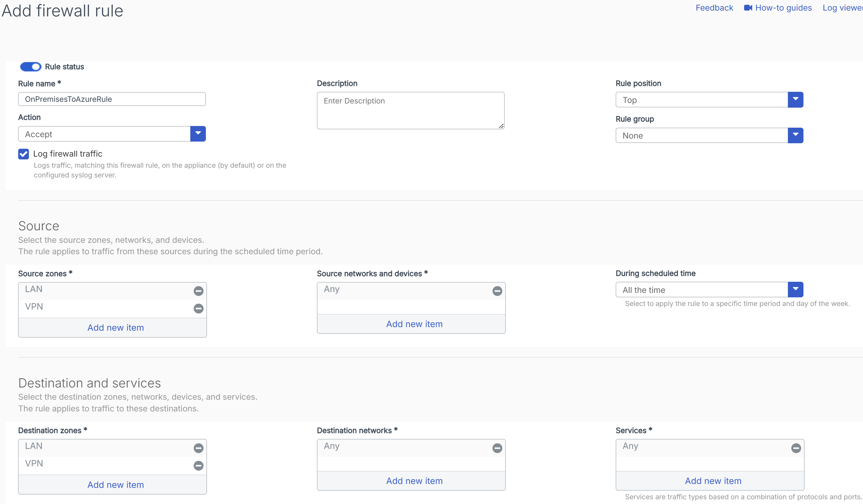Click the How-to guides video icon
863x504 pixels.
748,8
